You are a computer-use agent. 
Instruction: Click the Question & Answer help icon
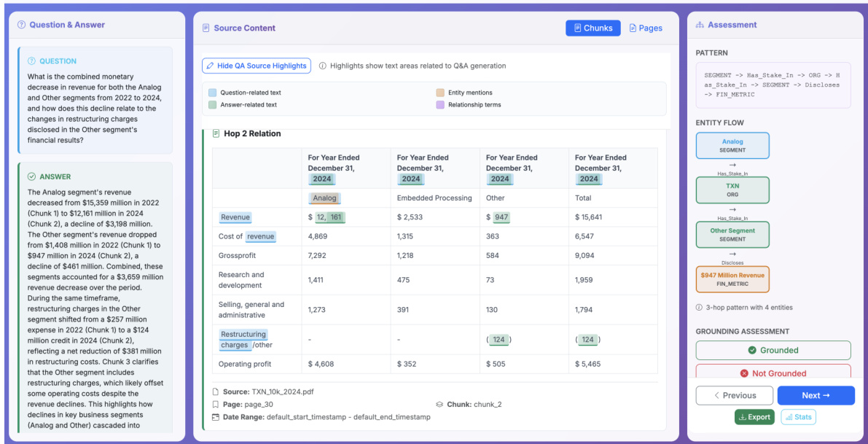pos(21,25)
